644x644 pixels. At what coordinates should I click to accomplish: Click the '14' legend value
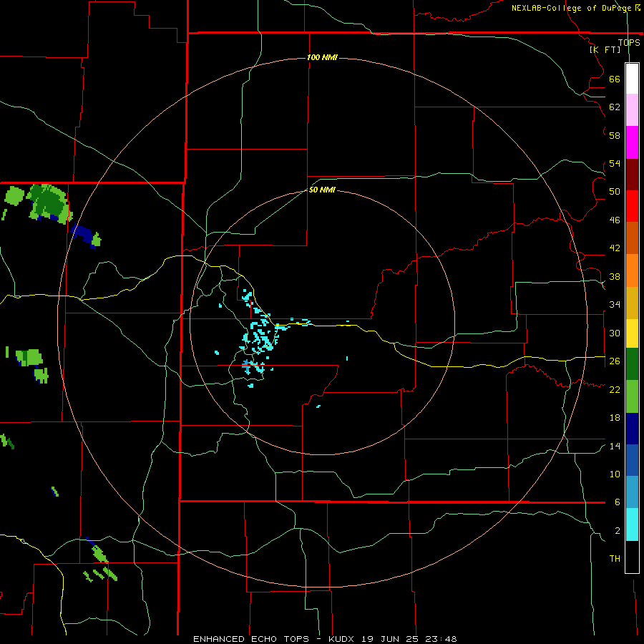pyautogui.click(x=615, y=446)
